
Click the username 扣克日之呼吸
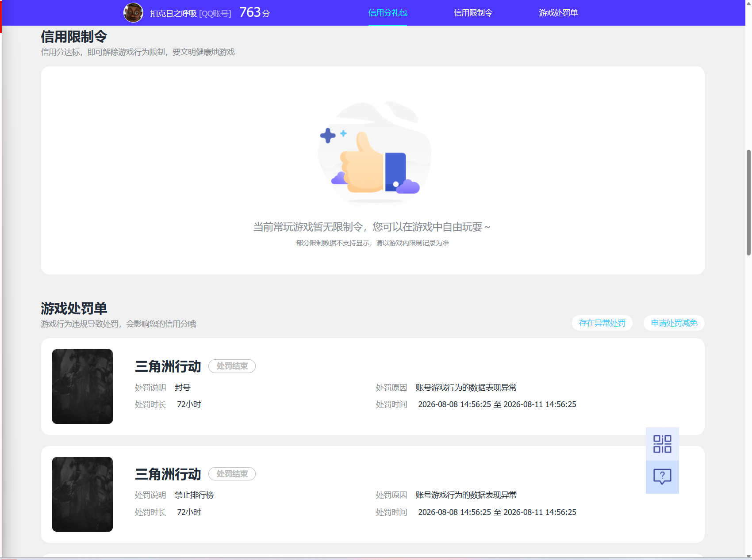click(173, 13)
